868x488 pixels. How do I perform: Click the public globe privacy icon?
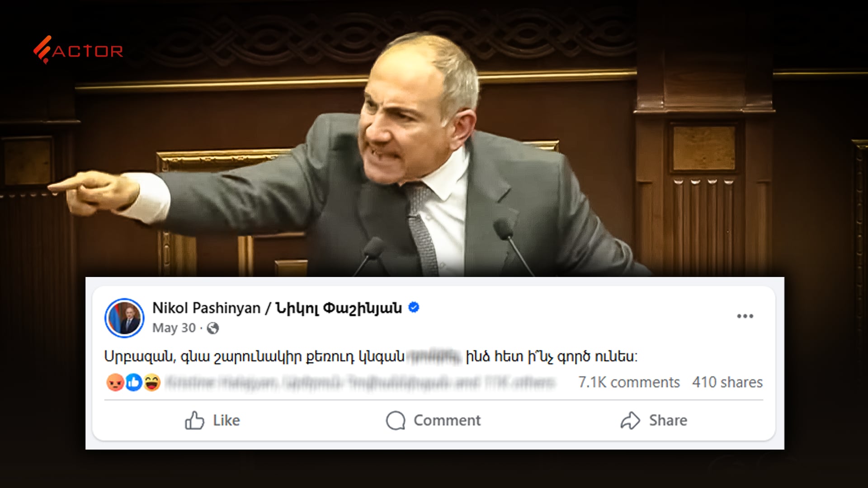(212, 328)
